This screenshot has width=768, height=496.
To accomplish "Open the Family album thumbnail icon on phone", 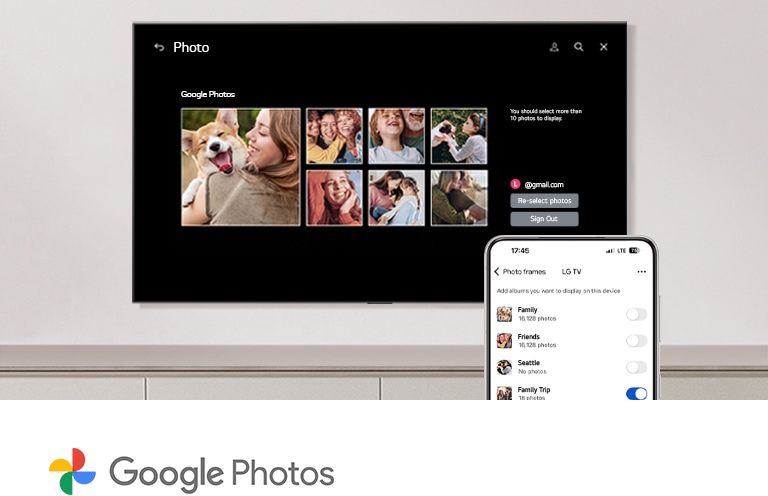I will [504, 314].
